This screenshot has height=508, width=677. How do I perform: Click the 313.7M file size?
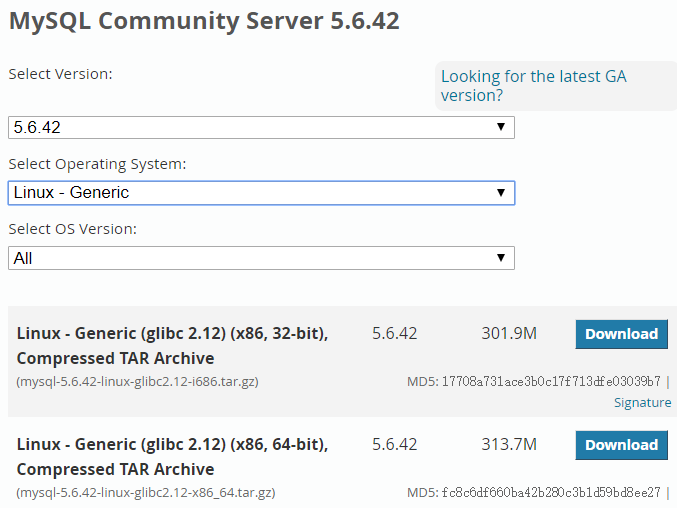509,445
